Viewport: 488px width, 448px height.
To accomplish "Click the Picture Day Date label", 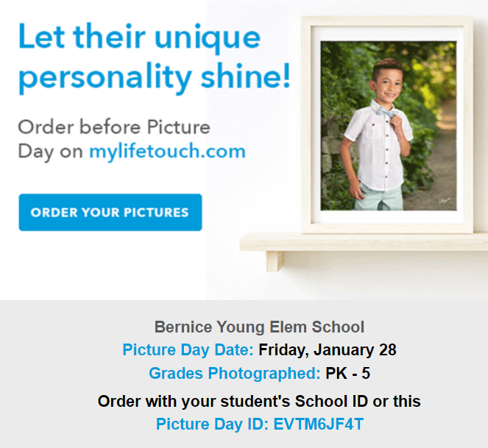I will point(188,349).
